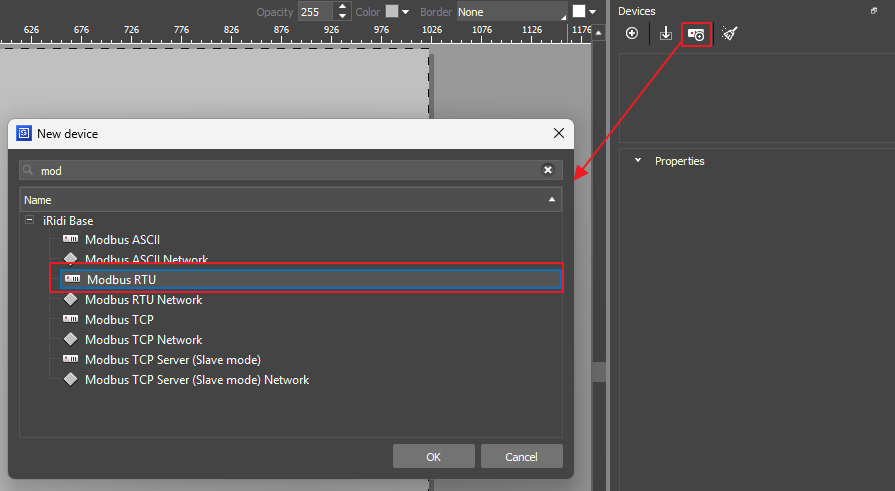
Task: Clear the search field with the X icon
Action: click(x=548, y=170)
